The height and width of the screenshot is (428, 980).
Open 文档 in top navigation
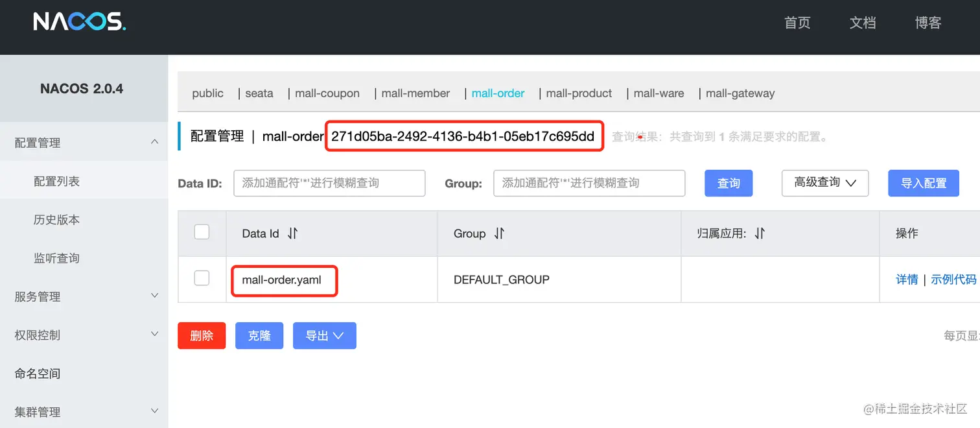pos(863,23)
